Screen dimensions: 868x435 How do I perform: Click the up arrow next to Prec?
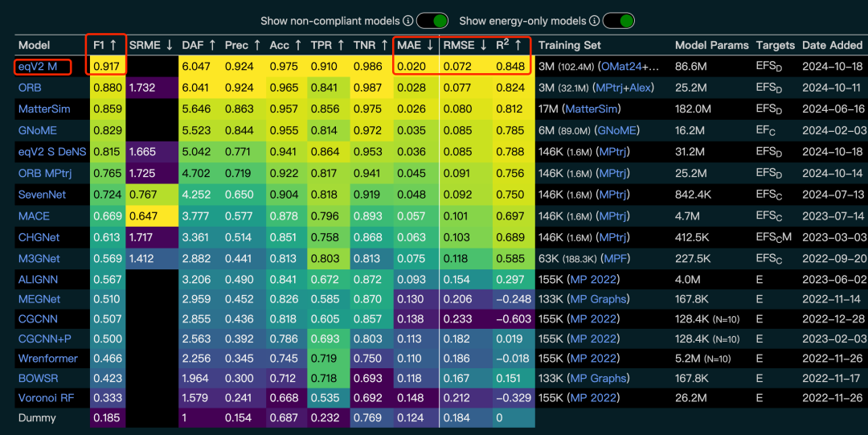pos(257,45)
